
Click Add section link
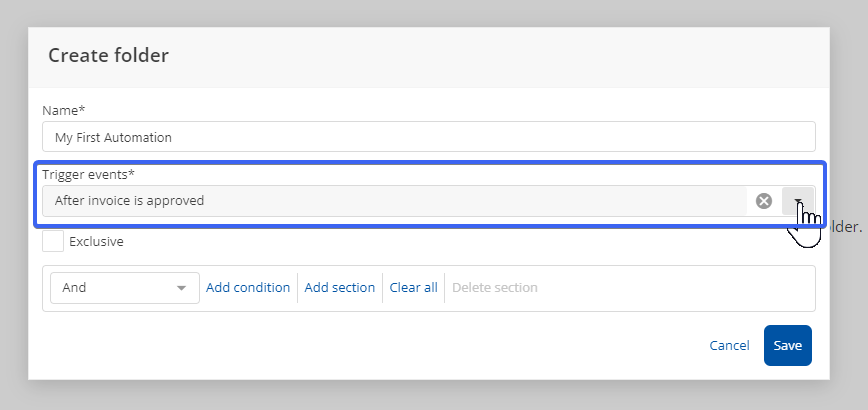[340, 287]
